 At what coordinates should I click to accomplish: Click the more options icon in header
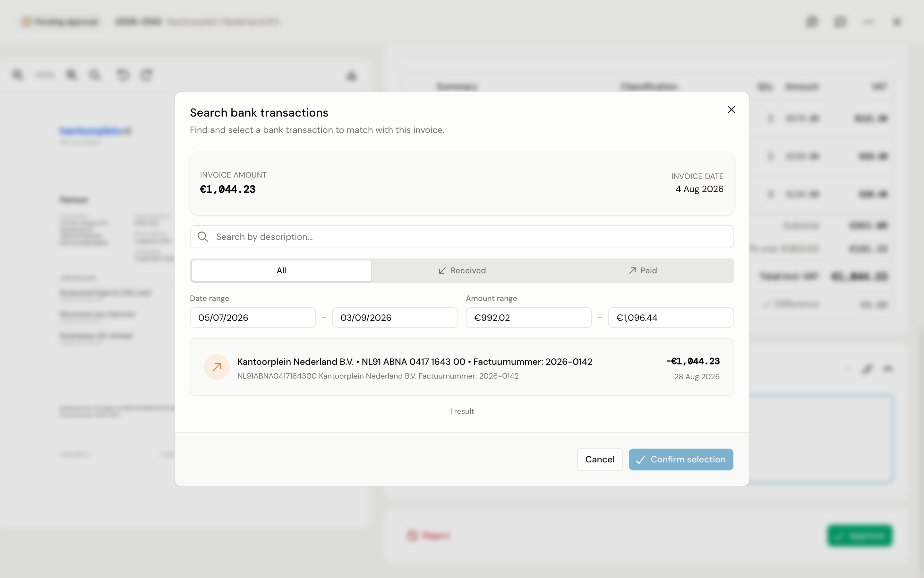(x=868, y=22)
